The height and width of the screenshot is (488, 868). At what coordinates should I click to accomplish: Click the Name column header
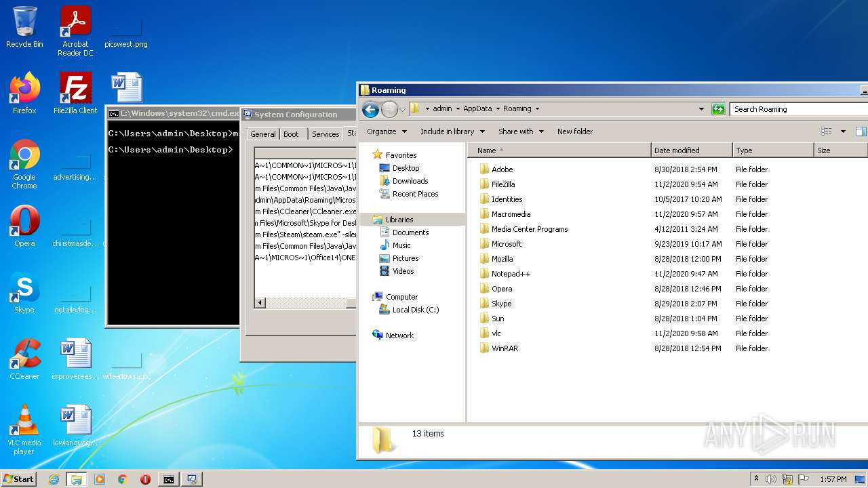(559, 150)
